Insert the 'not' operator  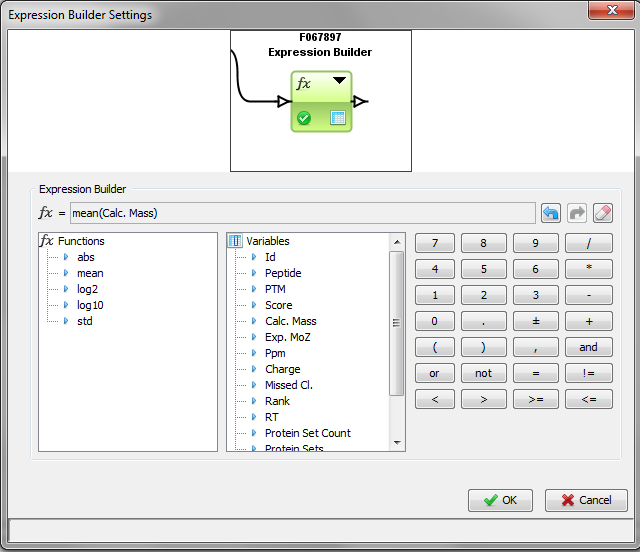coord(484,373)
